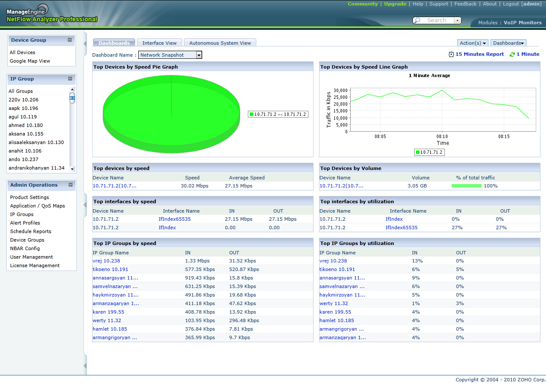The width and height of the screenshot is (546, 392).
Task: Minimize the Device Group panel
Action: pyautogui.click(x=70, y=40)
